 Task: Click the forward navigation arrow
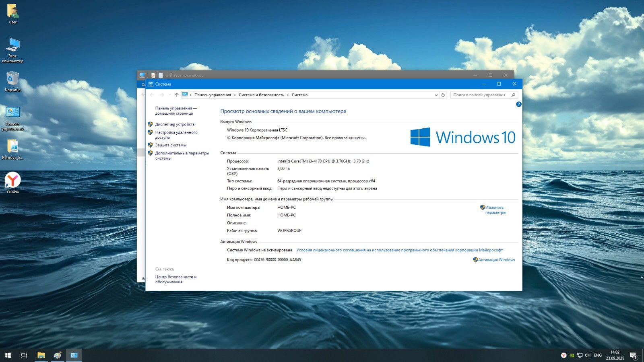[162, 95]
